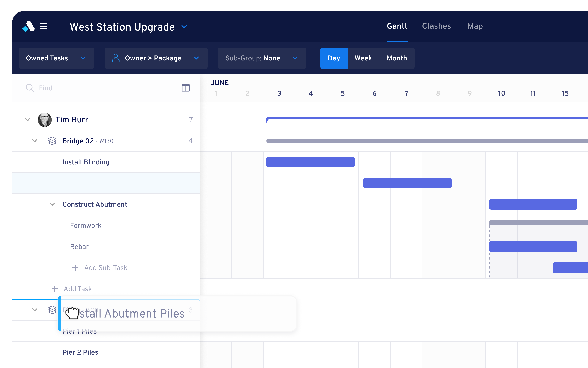588x368 pixels.
Task: Collapse the Tim Burr group
Action: 27,120
